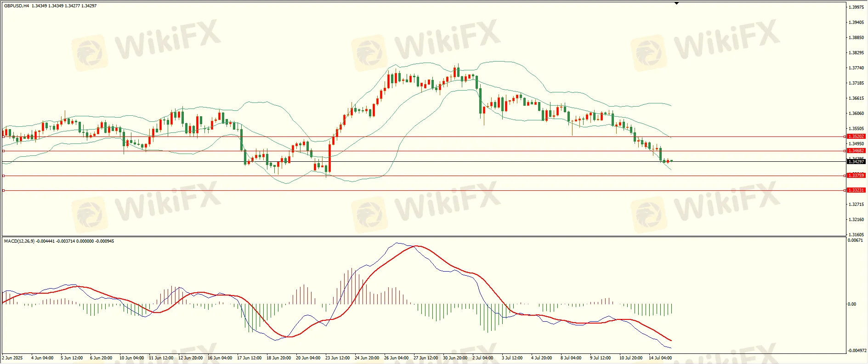The image size is (868, 364).
Task: Click the 1.39975 price axis label
Action: point(856,7)
